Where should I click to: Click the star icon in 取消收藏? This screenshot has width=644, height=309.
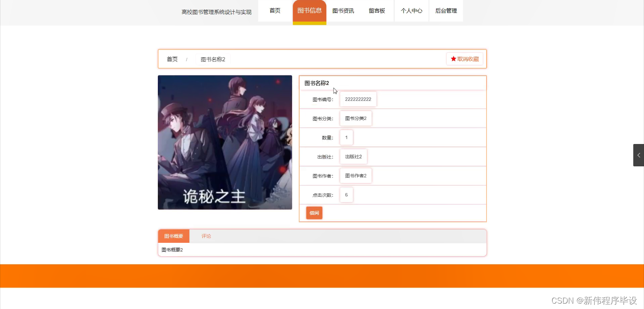pos(453,59)
